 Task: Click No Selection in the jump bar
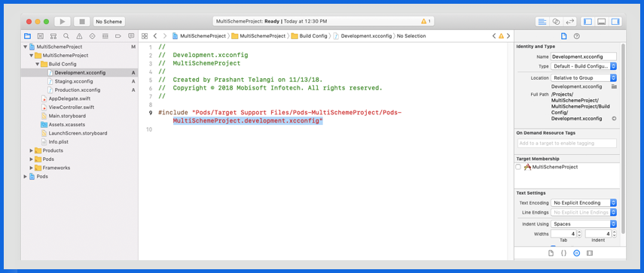coord(411,36)
